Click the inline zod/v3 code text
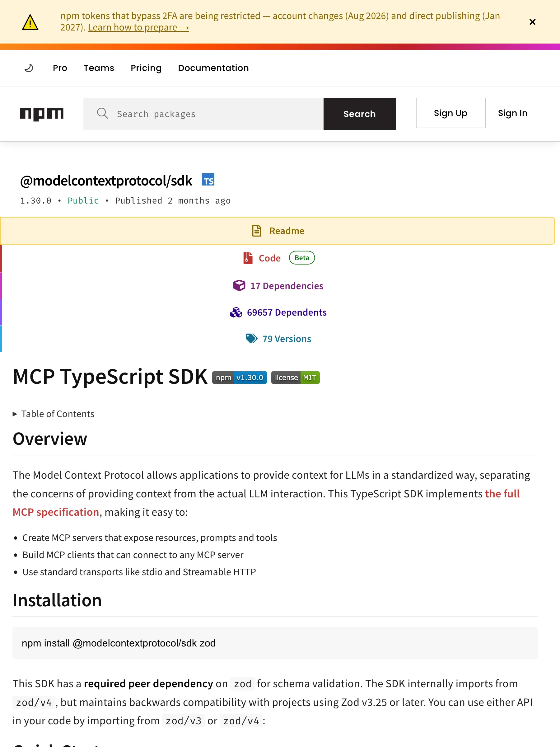This screenshot has width=560, height=747. click(x=183, y=721)
